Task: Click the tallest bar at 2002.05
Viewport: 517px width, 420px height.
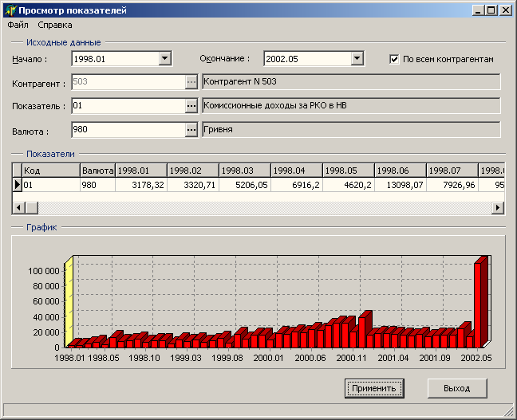Action: pos(478,304)
